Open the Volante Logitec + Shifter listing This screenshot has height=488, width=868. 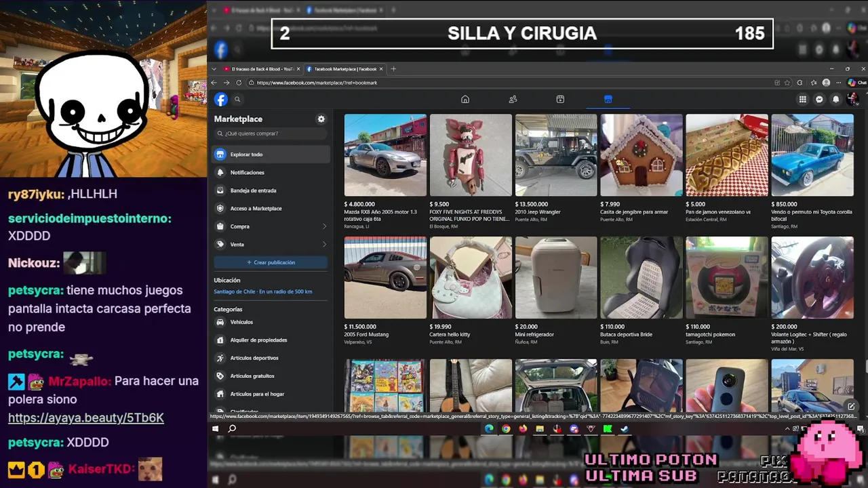click(812, 277)
